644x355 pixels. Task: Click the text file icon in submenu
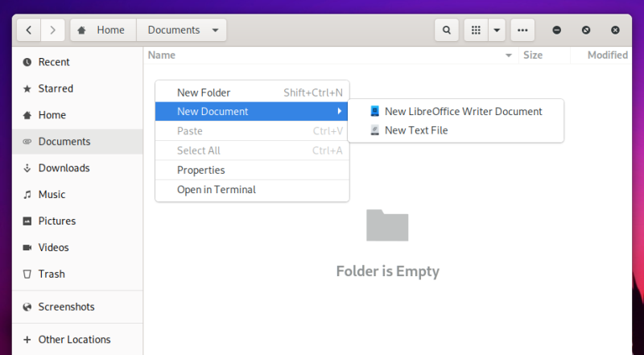374,130
